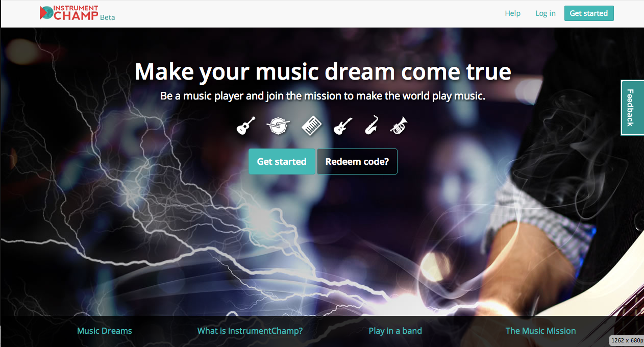Go to Log in page

coord(546,13)
